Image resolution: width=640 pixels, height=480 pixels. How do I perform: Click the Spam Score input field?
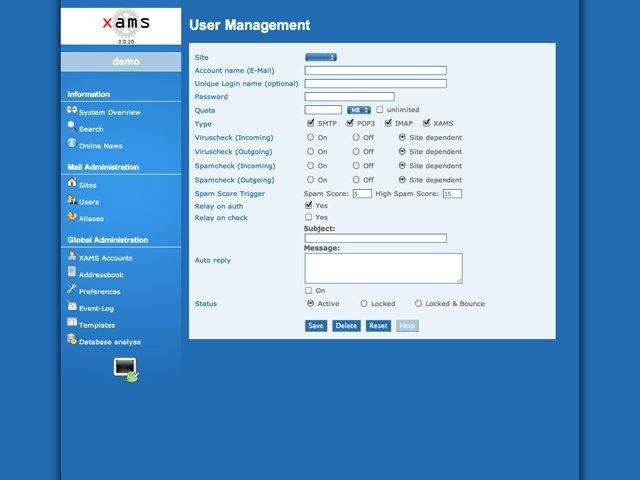point(362,193)
